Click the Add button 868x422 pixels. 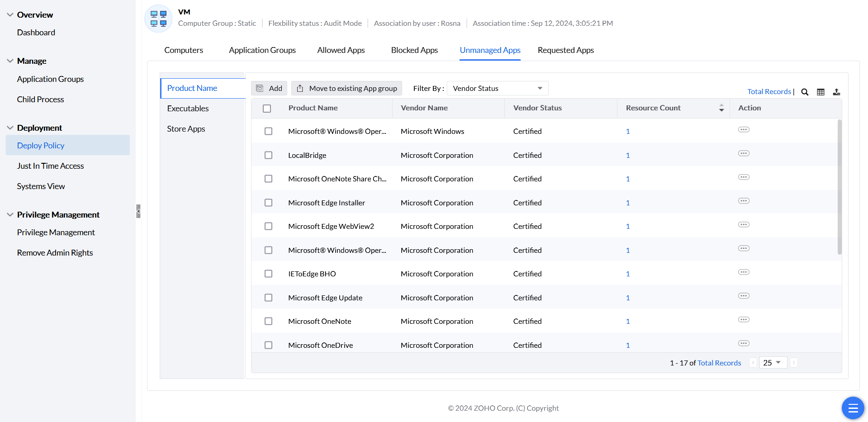pos(269,88)
